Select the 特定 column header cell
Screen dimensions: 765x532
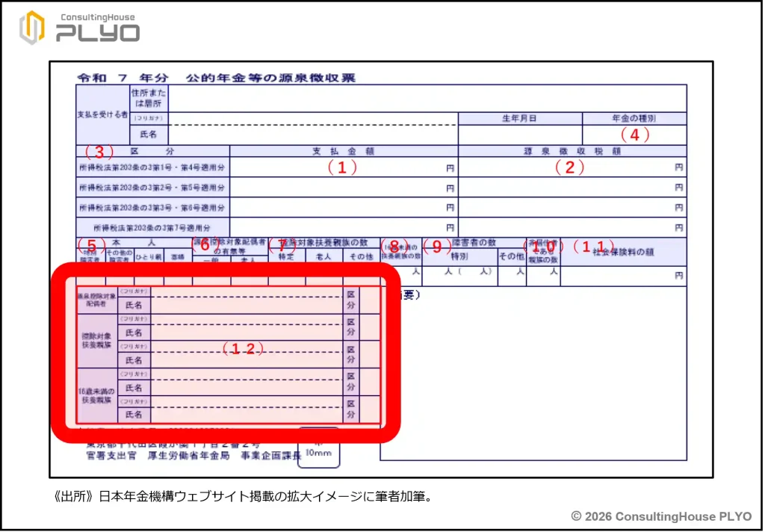[x=286, y=257]
